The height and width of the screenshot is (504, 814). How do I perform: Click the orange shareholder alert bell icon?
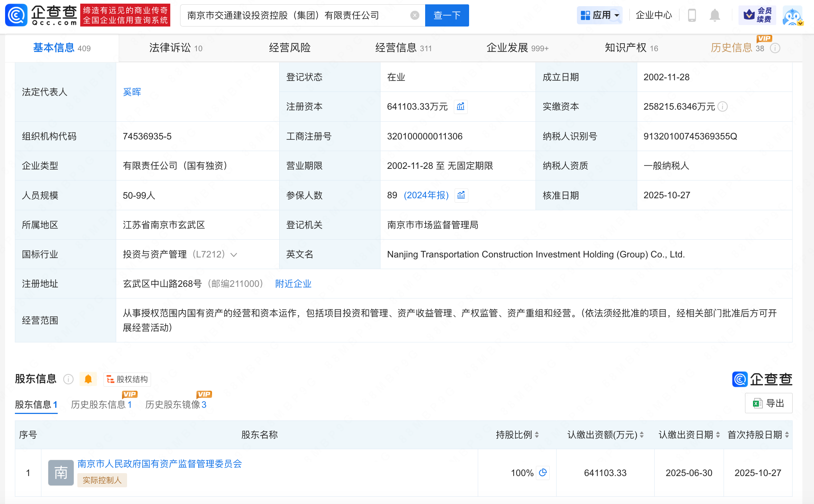click(x=88, y=379)
